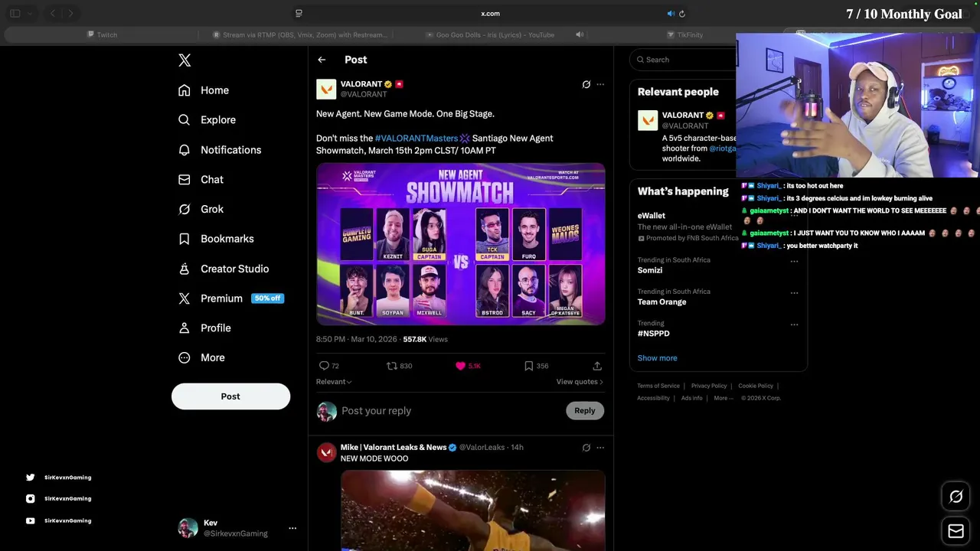Switch to the Goo Goo Dolls YouTube tab
The width and height of the screenshot is (980, 551).
490,34
